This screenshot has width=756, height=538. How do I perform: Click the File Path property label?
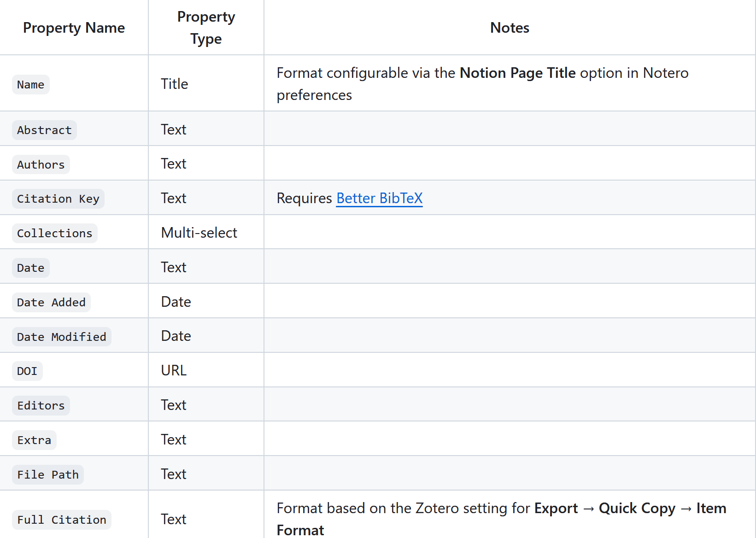pyautogui.click(x=48, y=474)
